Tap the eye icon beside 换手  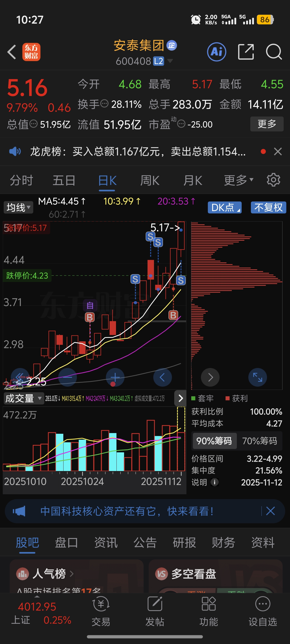point(104,103)
